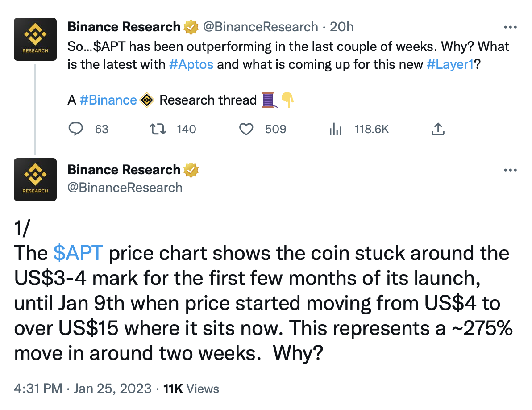Click the 4:31 PM Jan 25, 2023 timestamp

[83, 388]
